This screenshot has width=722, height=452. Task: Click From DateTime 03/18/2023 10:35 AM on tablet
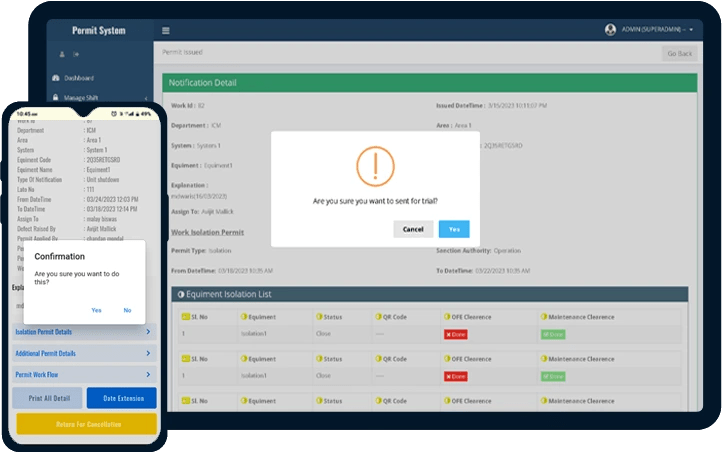point(222,271)
